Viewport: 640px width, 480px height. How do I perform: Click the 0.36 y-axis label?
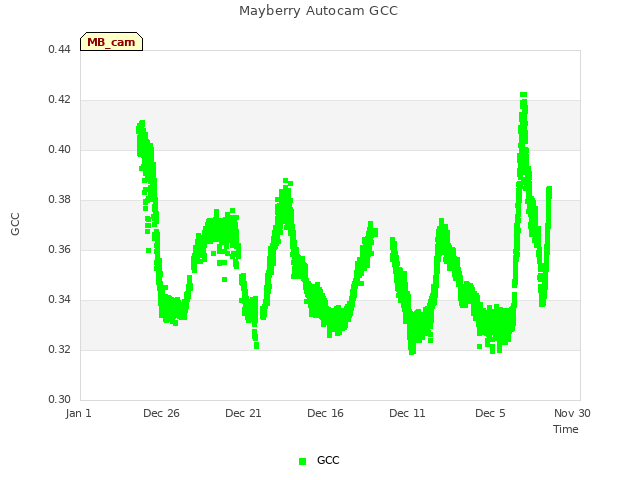pyautogui.click(x=59, y=249)
